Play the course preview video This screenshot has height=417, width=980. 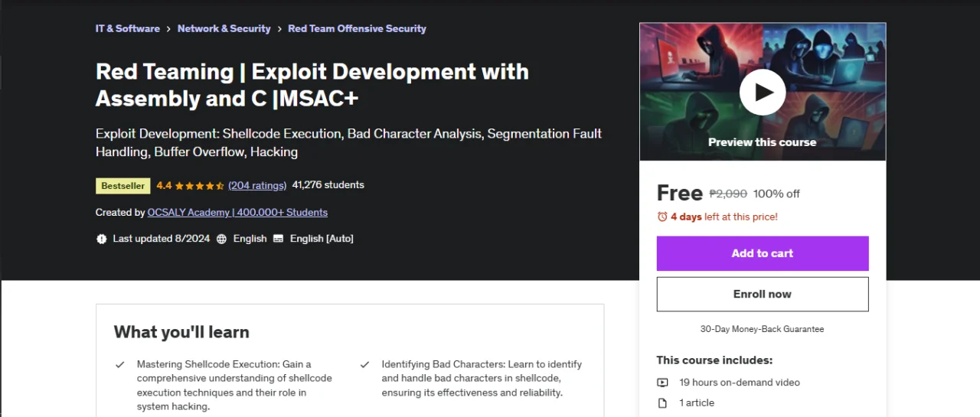click(x=763, y=92)
